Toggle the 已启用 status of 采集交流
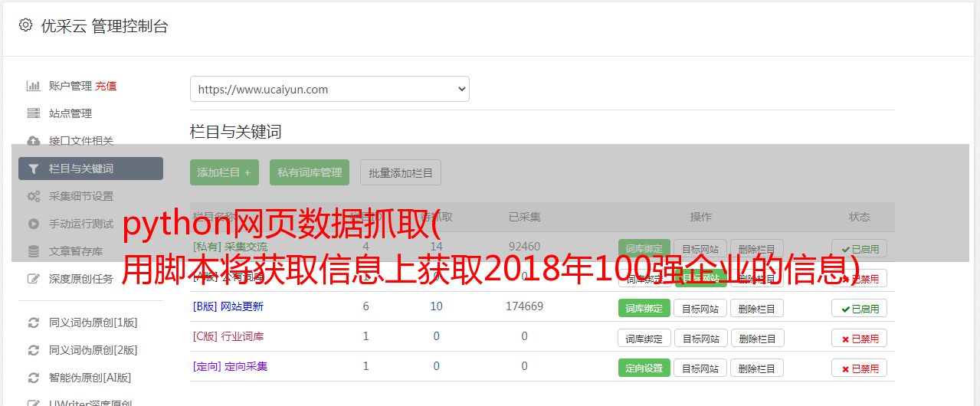Image resolution: width=980 pixels, height=406 pixels. [x=860, y=249]
